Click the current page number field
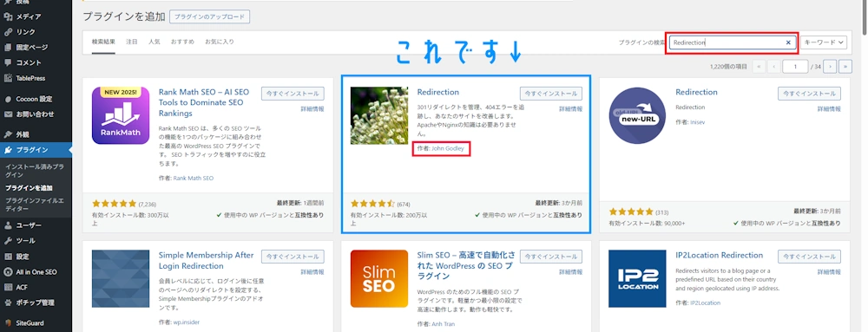This screenshot has height=332, width=868. (796, 66)
